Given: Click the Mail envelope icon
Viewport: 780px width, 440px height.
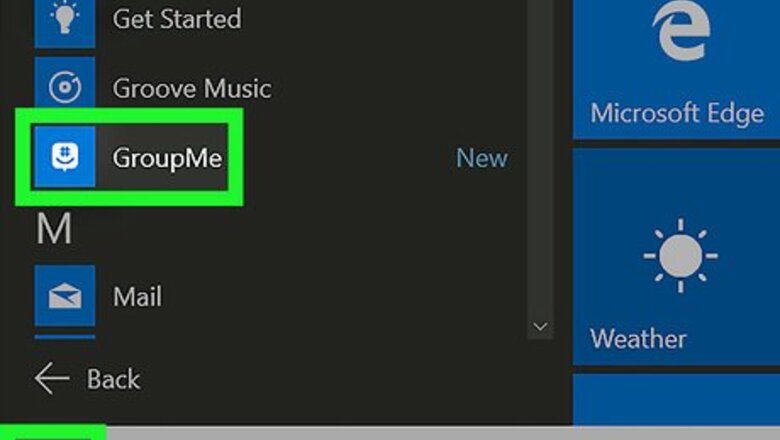Looking at the screenshot, I should tap(65, 296).
